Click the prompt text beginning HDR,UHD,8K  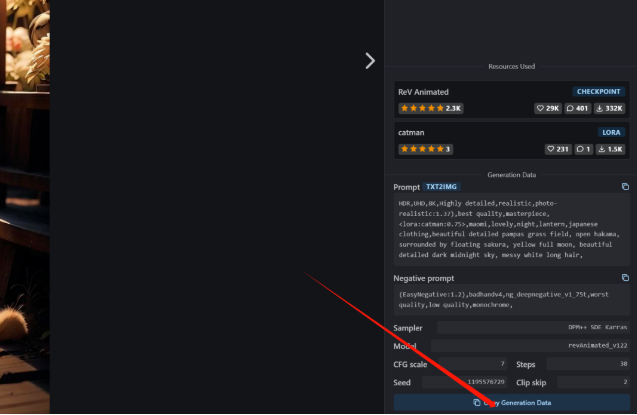click(x=511, y=229)
